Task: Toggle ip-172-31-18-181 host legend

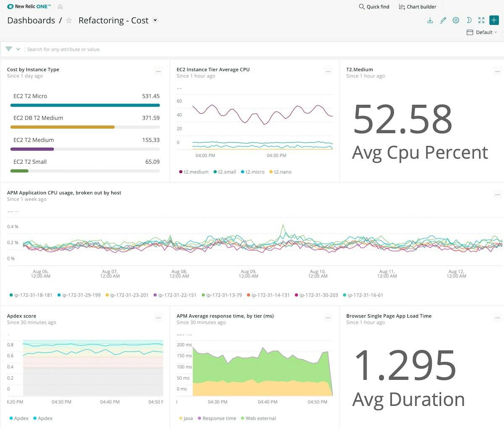Action: click(31, 295)
